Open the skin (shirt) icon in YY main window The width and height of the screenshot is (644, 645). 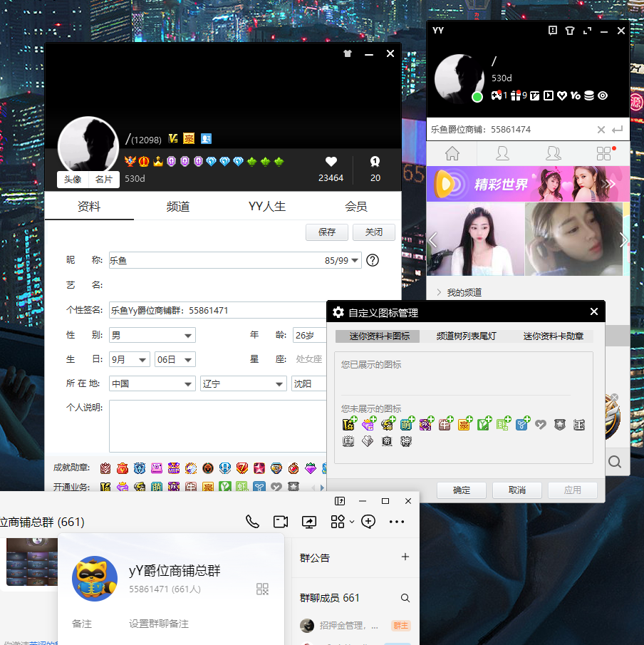click(570, 31)
